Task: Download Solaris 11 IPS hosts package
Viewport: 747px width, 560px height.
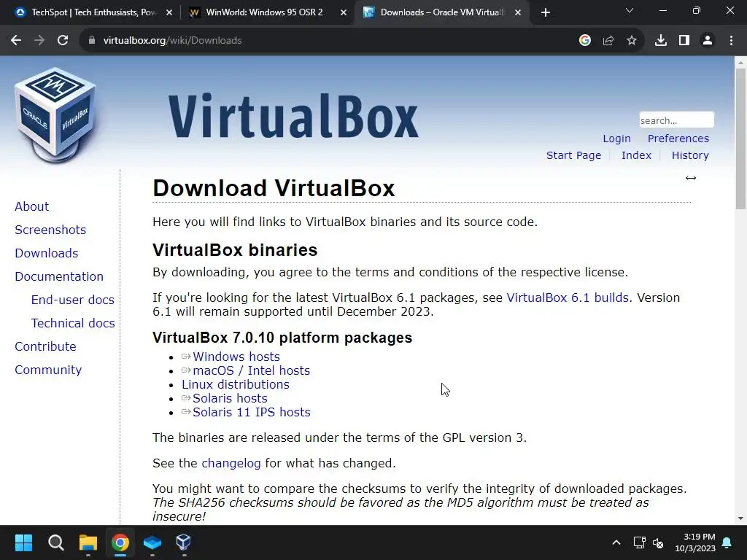Action: (252, 412)
